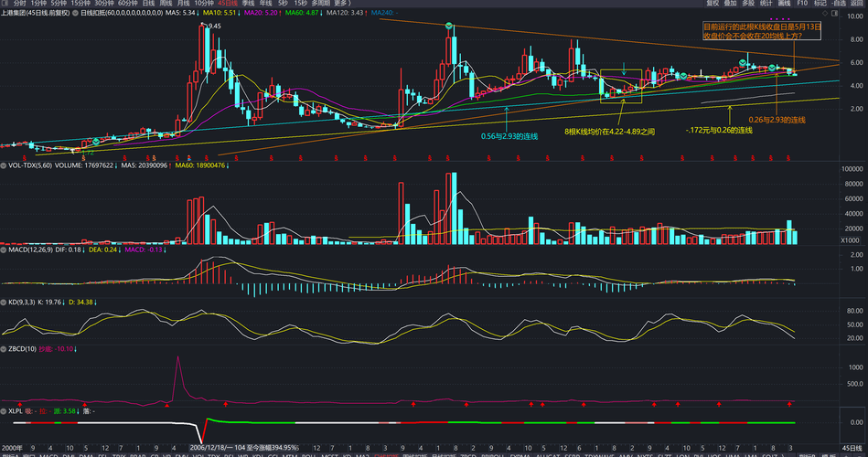Click the circle icon before KD(9,3,3) label

(x=4, y=303)
